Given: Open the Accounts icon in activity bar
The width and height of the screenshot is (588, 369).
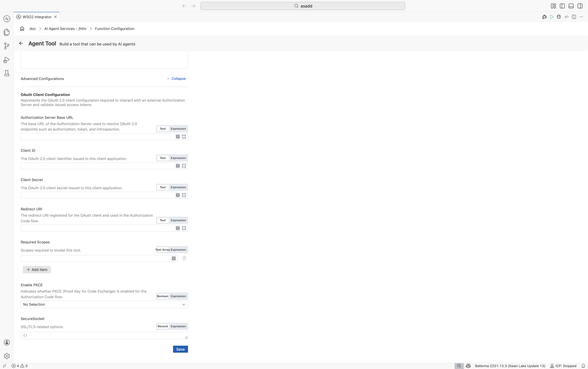Looking at the screenshot, I should click(x=7, y=342).
